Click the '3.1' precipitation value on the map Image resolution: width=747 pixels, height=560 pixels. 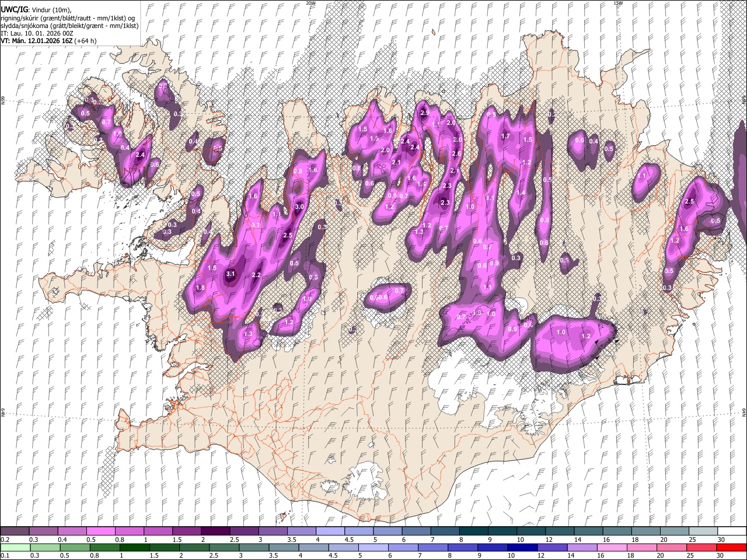[230, 274]
